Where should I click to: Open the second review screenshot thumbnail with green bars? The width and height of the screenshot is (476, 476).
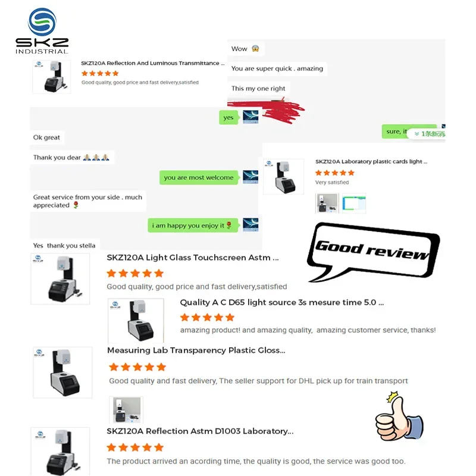tap(354, 203)
